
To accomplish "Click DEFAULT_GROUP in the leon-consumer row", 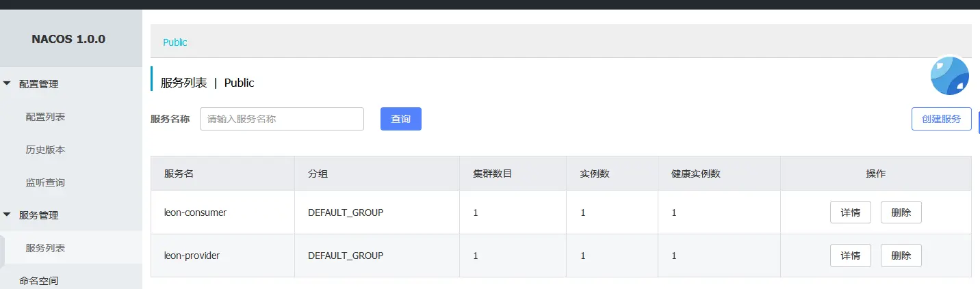I will pos(346,212).
